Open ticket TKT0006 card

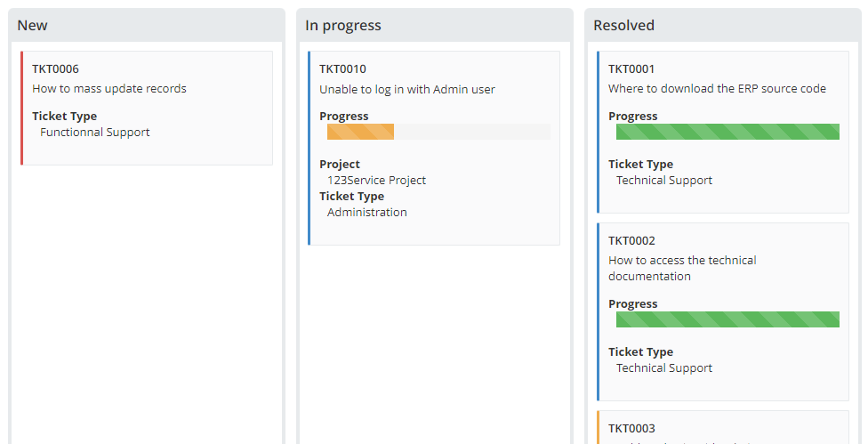click(147, 108)
